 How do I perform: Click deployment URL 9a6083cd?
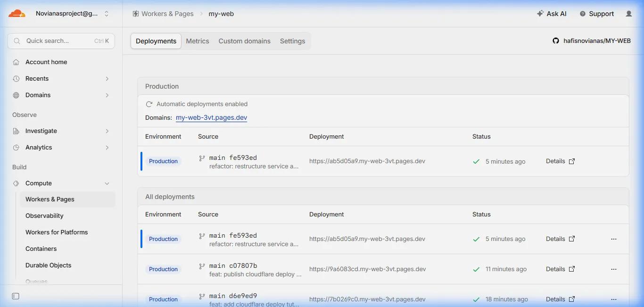tap(368, 269)
